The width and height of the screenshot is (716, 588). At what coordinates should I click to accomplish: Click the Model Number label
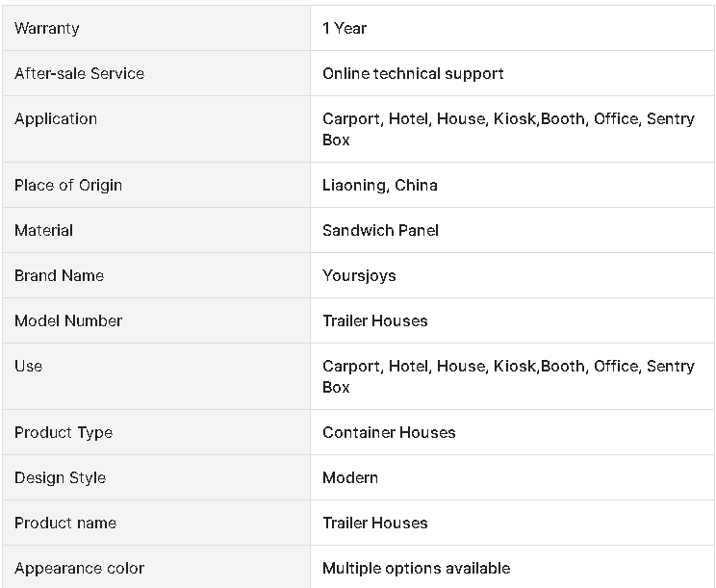pos(68,320)
